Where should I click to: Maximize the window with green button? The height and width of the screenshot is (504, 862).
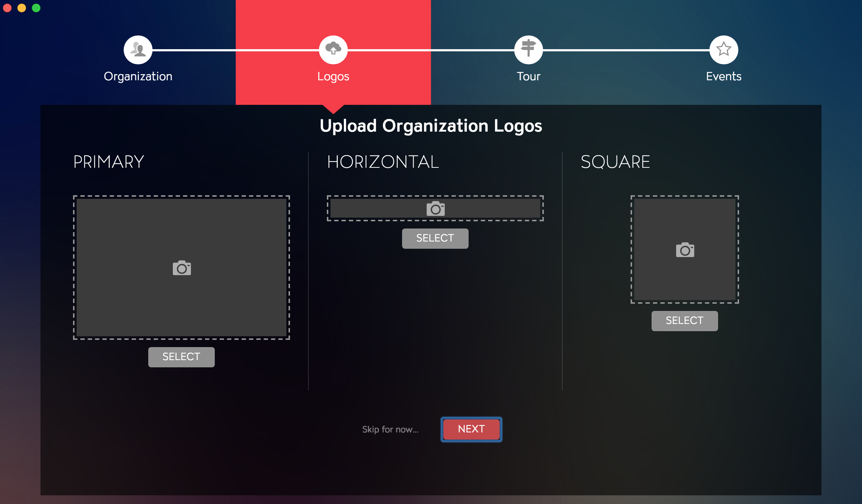coord(36,8)
